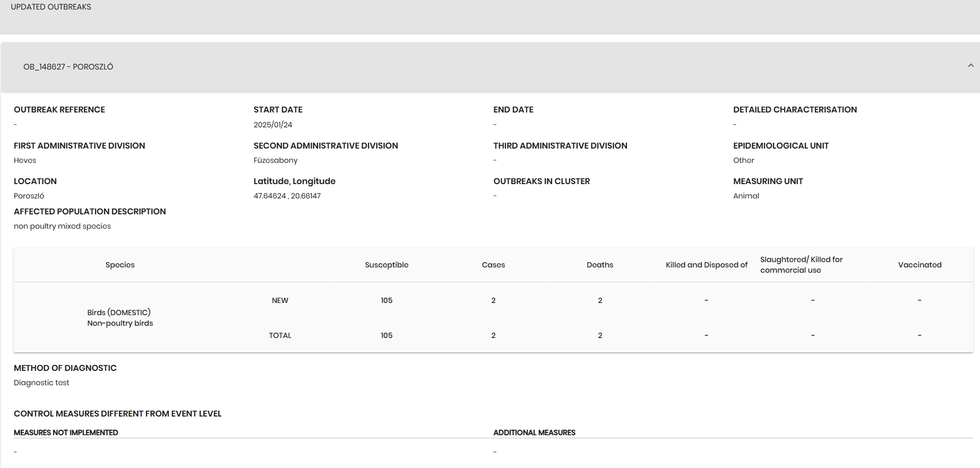
Task: Click the OB_148627 - POROSZLÓ accordion title
Action: pos(68,67)
